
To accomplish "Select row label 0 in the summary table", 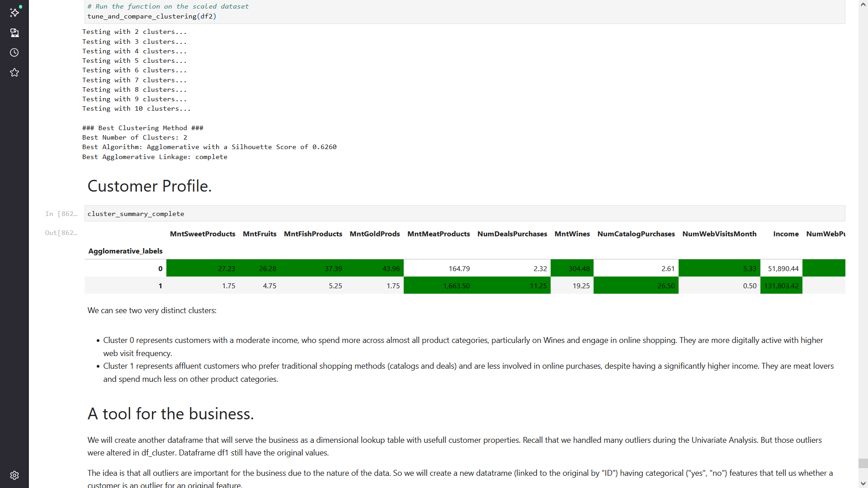I will (160, 268).
